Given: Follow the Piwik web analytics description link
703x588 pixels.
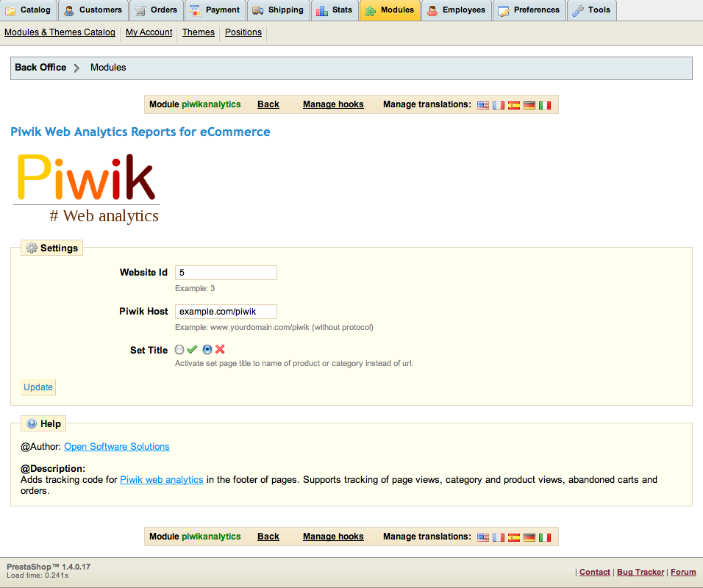Looking at the screenshot, I should pos(161,479).
